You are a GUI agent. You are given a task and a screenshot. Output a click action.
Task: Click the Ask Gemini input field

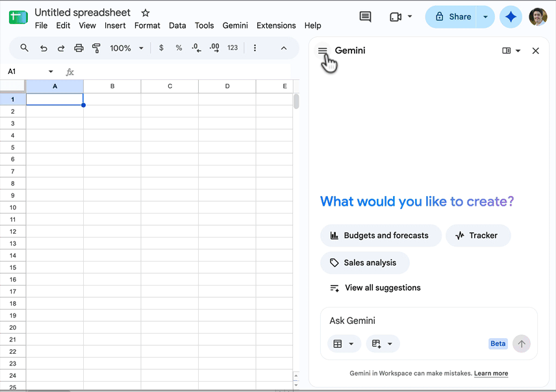coord(428,321)
